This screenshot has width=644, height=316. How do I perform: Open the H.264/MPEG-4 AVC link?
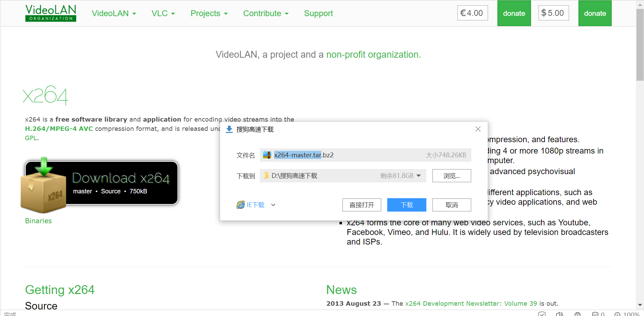click(x=59, y=128)
